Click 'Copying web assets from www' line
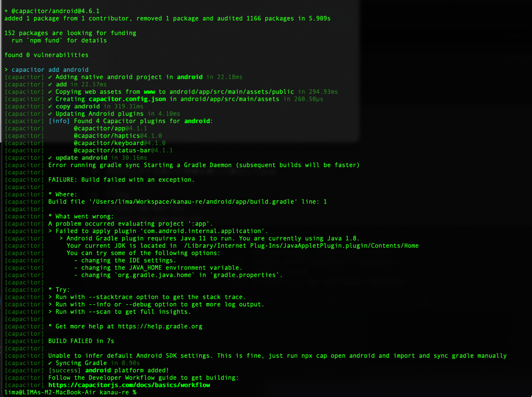Viewport: 532px width, 397px height. [x=193, y=92]
